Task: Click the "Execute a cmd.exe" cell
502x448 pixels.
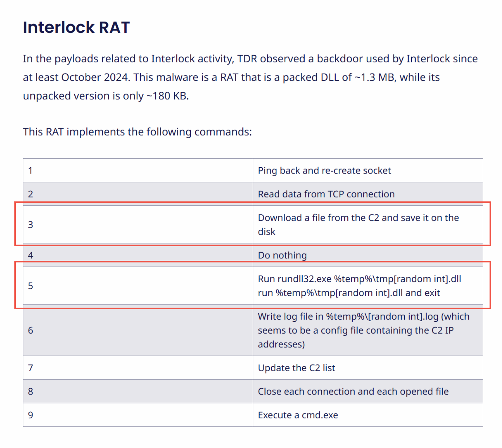Action: 298,415
